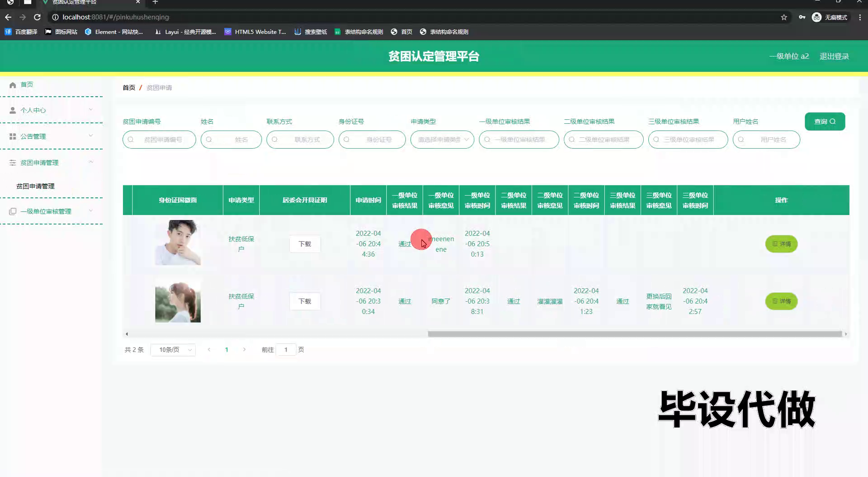The height and width of the screenshot is (477, 868).
Task: Download certificate in first row
Action: click(x=305, y=244)
